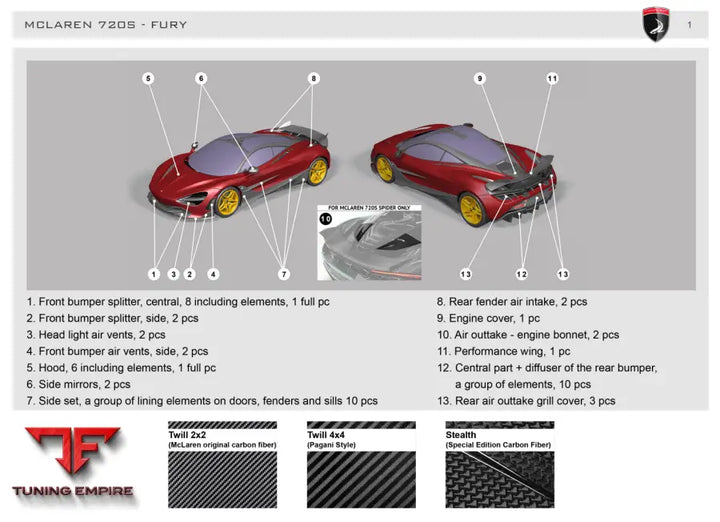Open the 720S Spider only inset image
The height and width of the screenshot is (522, 720).
[x=369, y=243]
